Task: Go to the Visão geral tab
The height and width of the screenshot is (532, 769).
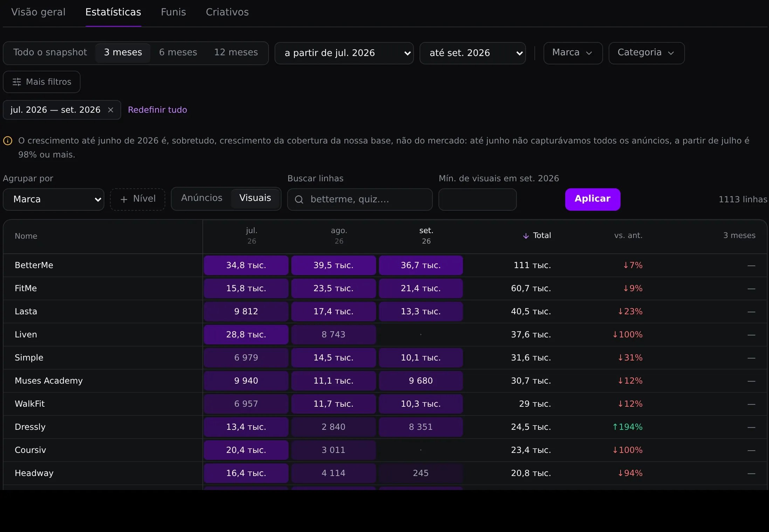Action: (38, 12)
